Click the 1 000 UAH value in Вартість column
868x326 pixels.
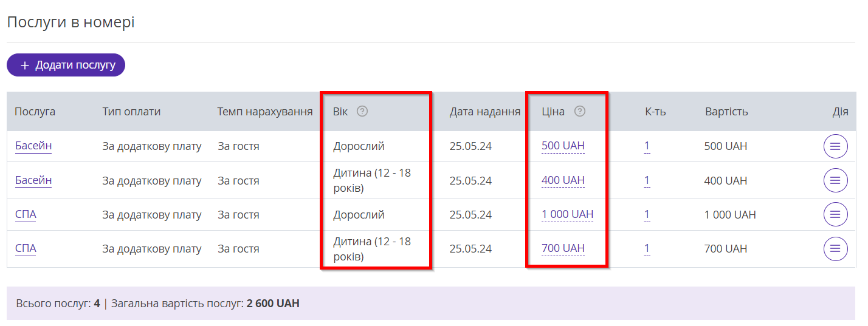730,214
